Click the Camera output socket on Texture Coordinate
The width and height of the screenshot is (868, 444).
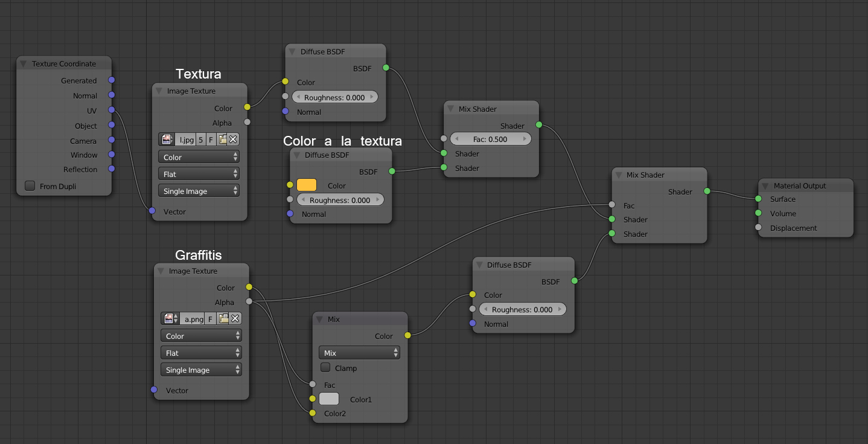pos(111,140)
